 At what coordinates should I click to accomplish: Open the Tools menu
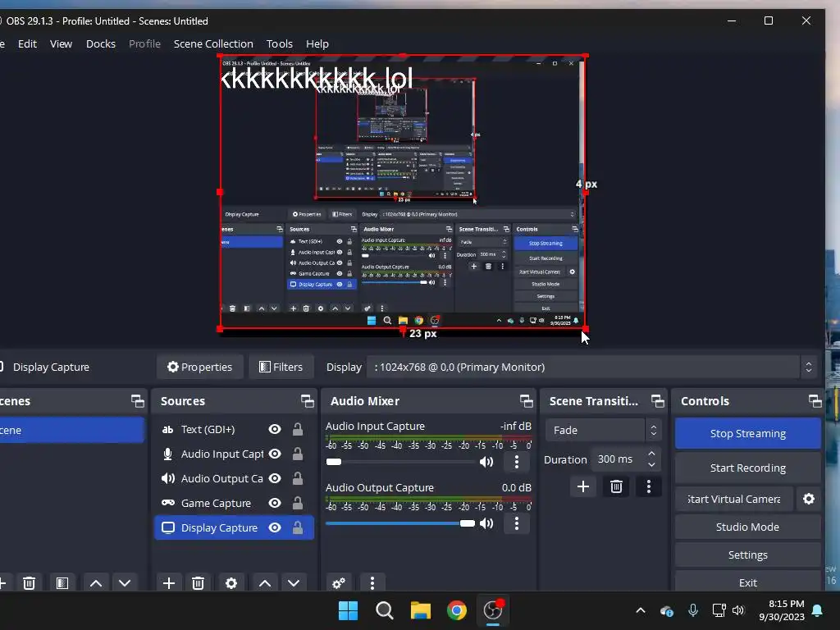pos(280,44)
